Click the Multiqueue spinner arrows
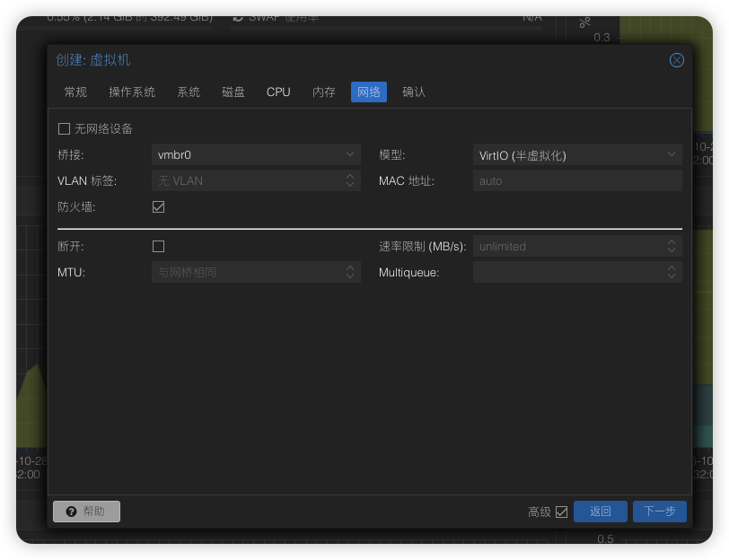 coord(672,272)
